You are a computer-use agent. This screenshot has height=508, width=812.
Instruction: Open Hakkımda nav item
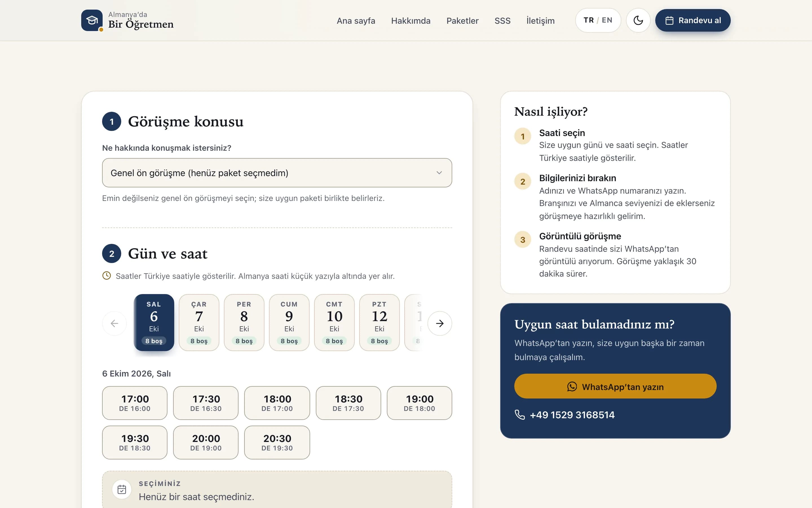[411, 21]
